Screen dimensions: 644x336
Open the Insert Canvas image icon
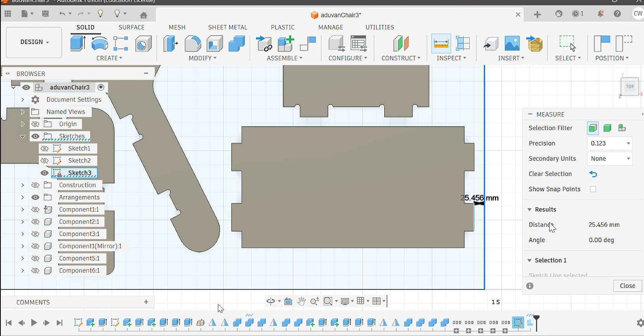tap(512, 44)
